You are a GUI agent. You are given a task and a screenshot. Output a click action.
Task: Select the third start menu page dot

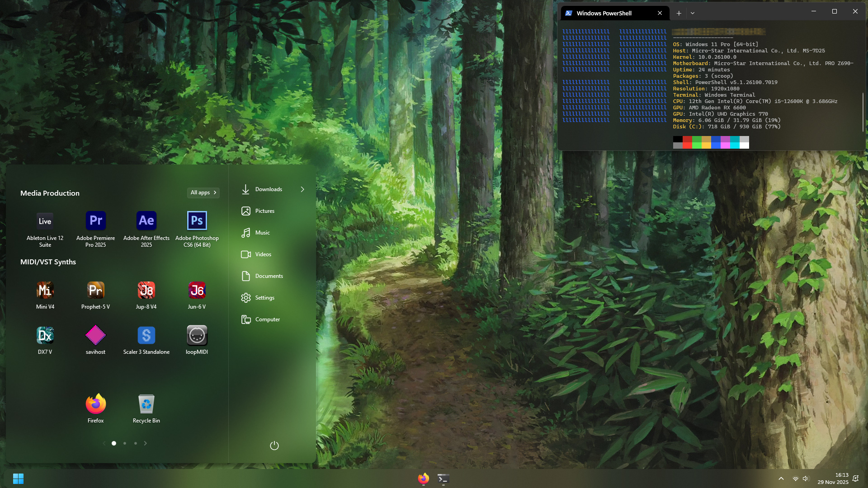[x=136, y=443]
